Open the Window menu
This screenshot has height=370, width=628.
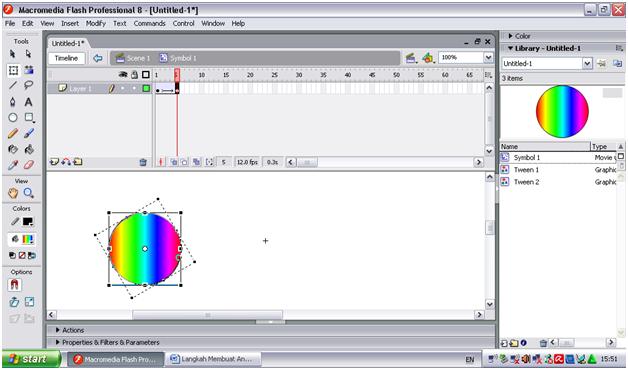point(213,23)
